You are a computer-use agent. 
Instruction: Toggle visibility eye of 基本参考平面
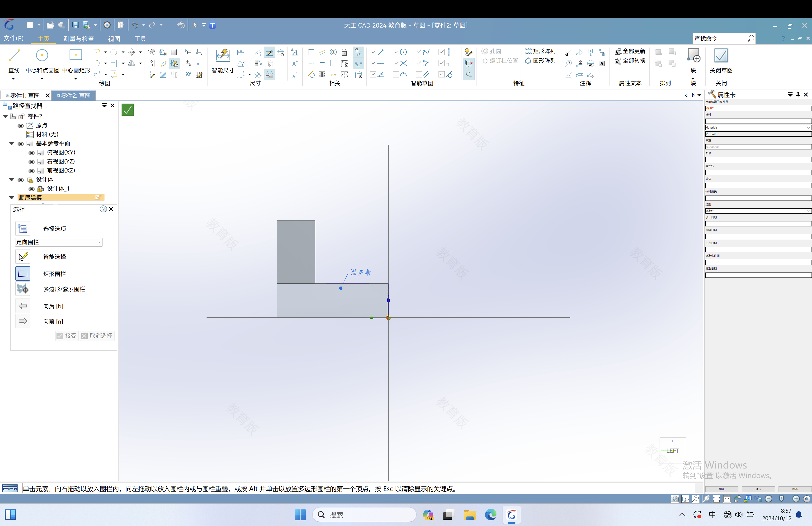click(20, 144)
